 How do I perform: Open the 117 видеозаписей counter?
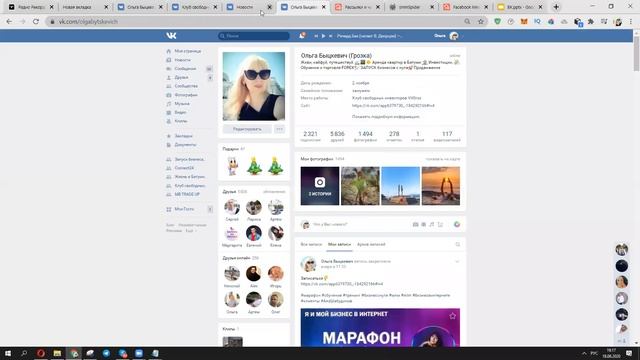pyautogui.click(x=447, y=136)
